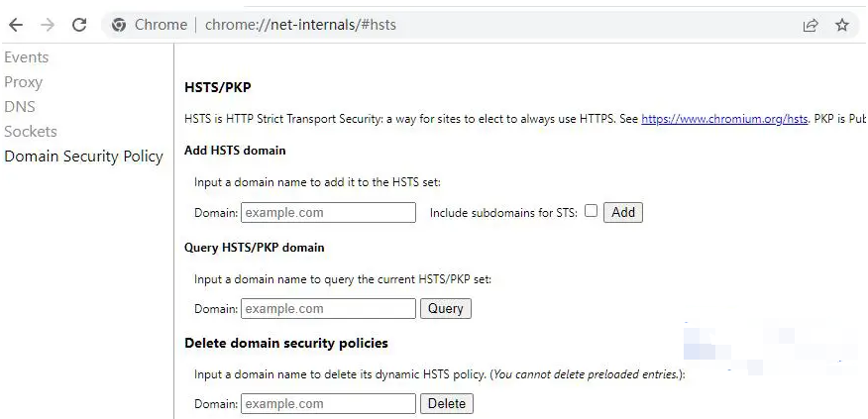
Task: Open the Events section in sidebar
Action: (27, 57)
